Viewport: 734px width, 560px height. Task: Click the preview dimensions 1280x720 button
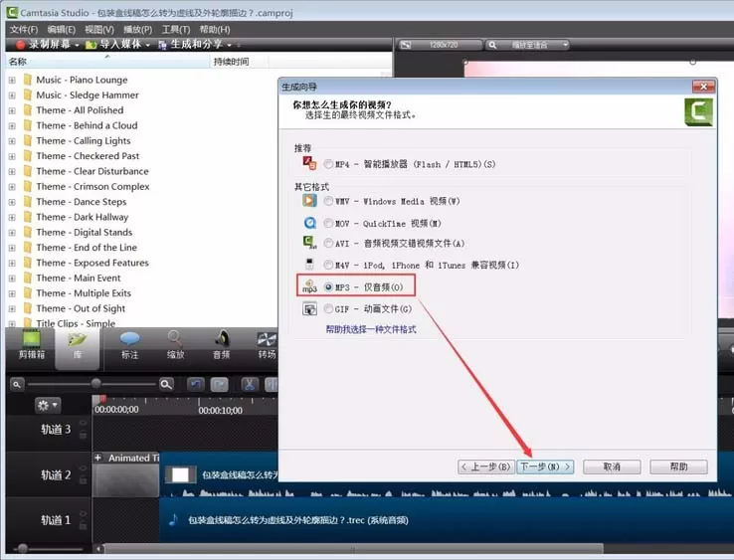(x=440, y=45)
